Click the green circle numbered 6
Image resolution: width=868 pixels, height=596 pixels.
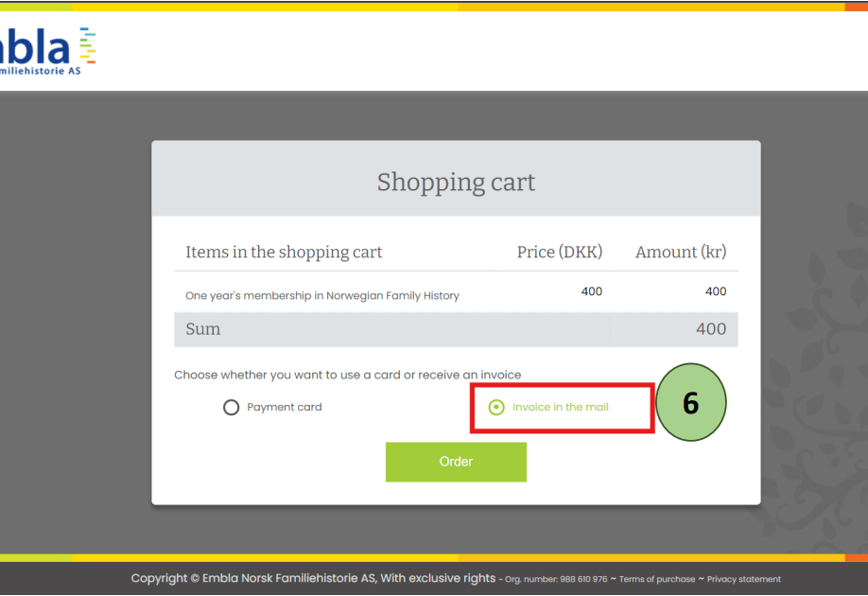pos(690,403)
